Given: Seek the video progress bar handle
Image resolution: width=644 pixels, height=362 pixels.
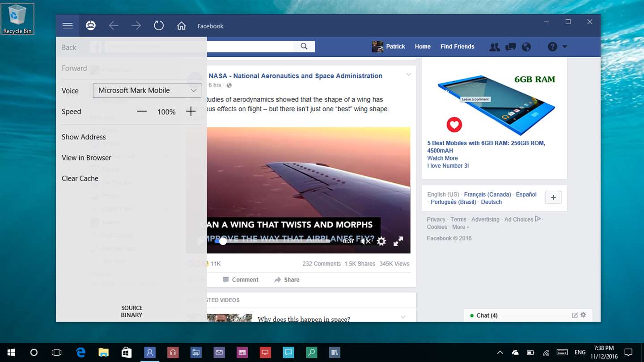Looking at the screenshot, I should coord(223,241).
